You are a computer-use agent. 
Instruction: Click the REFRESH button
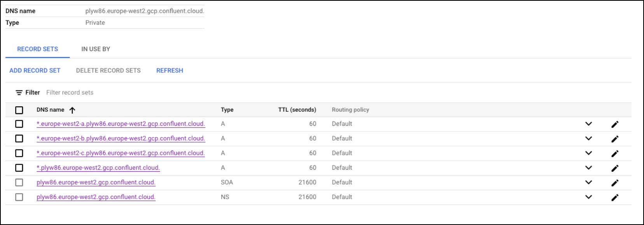(x=169, y=70)
